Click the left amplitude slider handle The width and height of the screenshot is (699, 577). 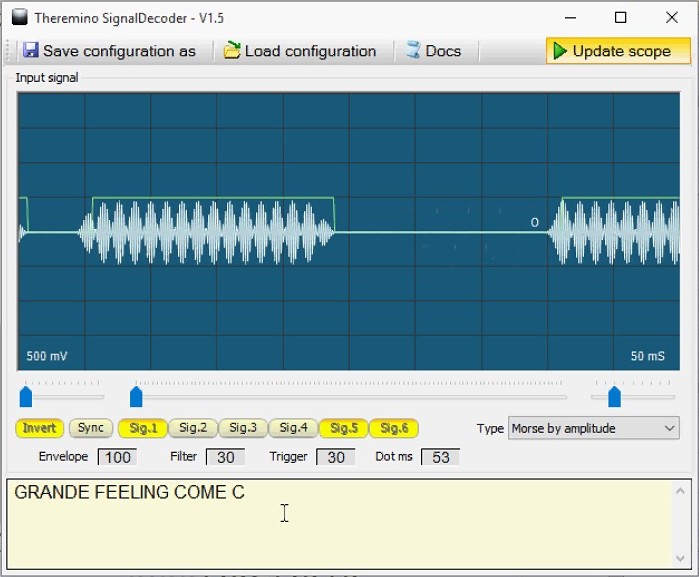coord(26,397)
